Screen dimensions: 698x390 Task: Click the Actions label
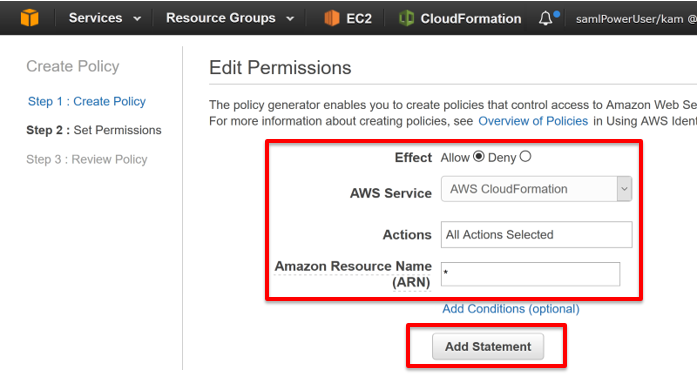407,235
